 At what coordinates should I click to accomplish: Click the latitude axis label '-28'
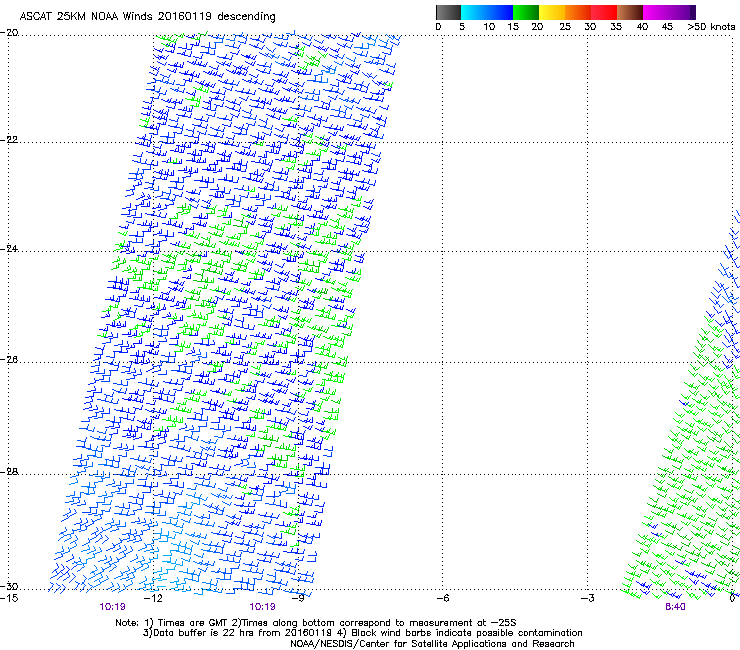click(x=9, y=472)
